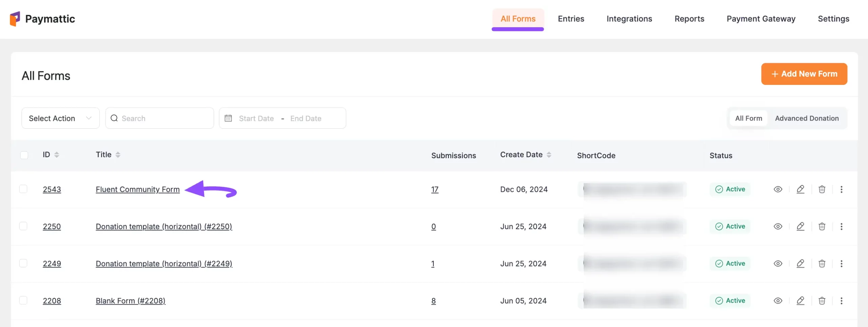
Task: Select the All Form filter tab
Action: click(x=748, y=118)
